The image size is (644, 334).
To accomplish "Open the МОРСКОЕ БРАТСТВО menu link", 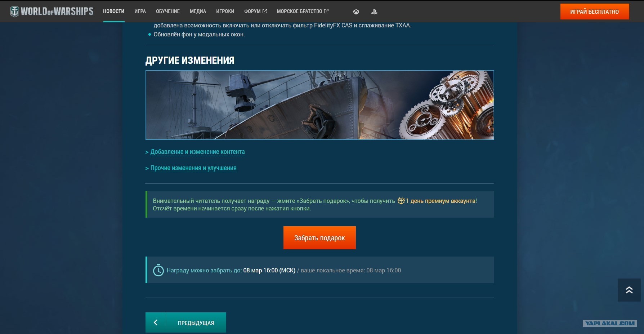I will (x=299, y=12).
